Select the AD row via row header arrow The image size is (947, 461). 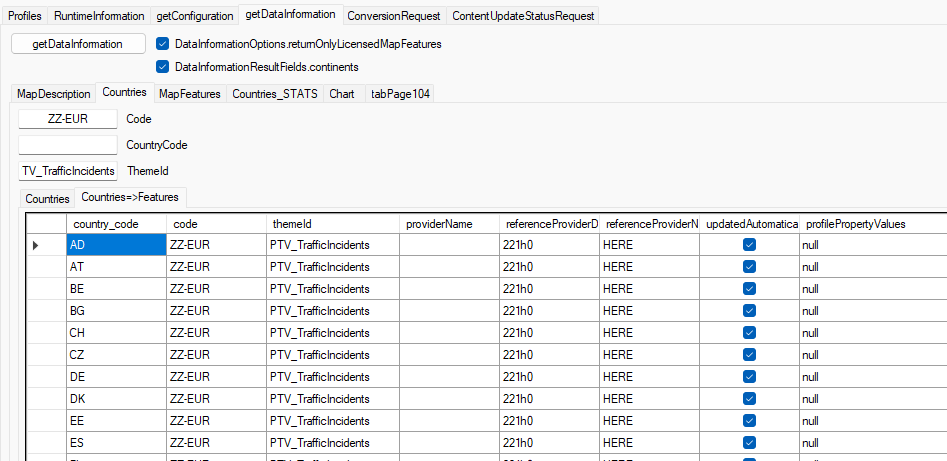[x=37, y=245]
